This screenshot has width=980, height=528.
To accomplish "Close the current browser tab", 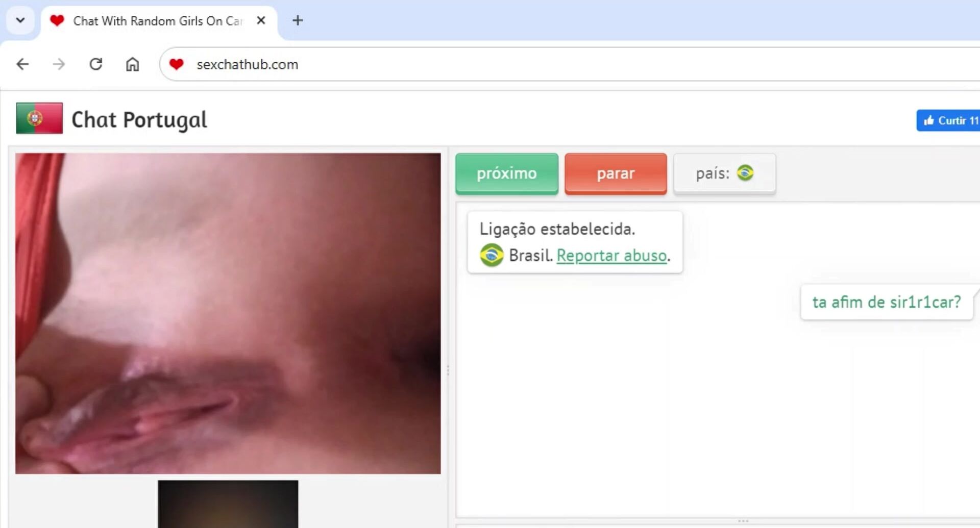I will pos(261,20).
